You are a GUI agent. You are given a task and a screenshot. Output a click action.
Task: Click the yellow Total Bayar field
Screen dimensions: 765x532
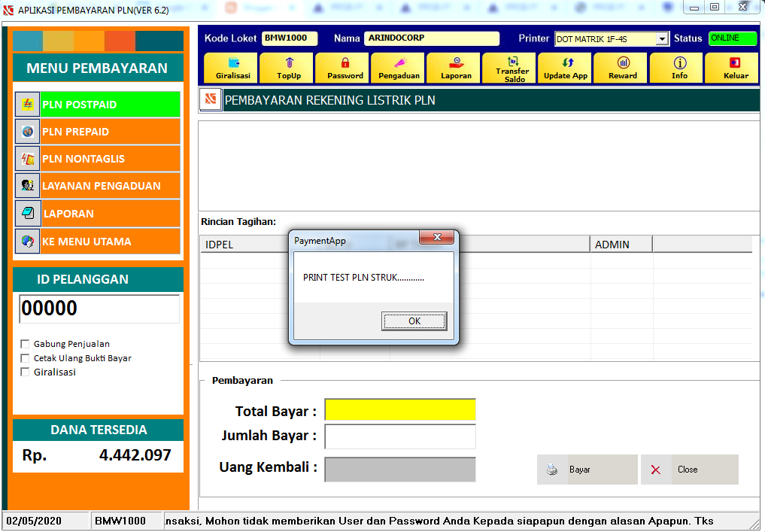(x=400, y=409)
